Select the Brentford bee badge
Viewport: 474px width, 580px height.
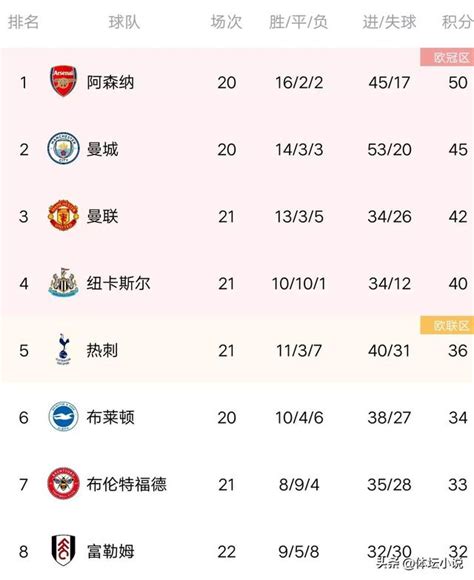63,483
